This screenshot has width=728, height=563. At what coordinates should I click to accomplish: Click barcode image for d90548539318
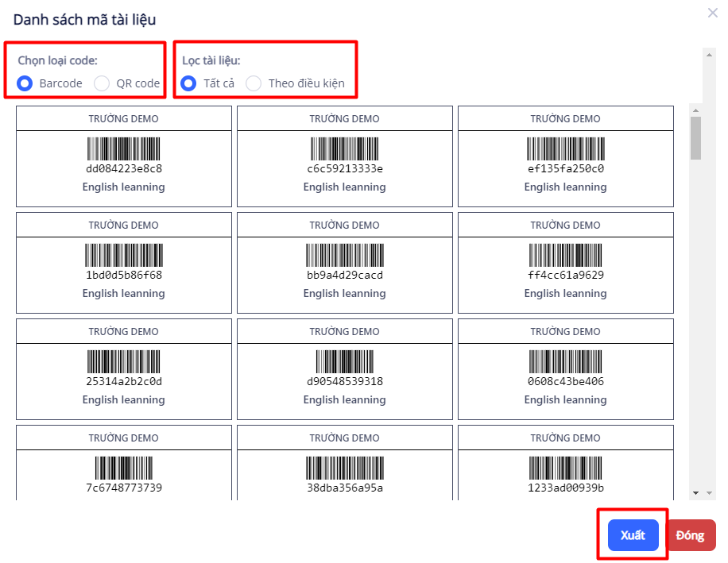point(344,362)
